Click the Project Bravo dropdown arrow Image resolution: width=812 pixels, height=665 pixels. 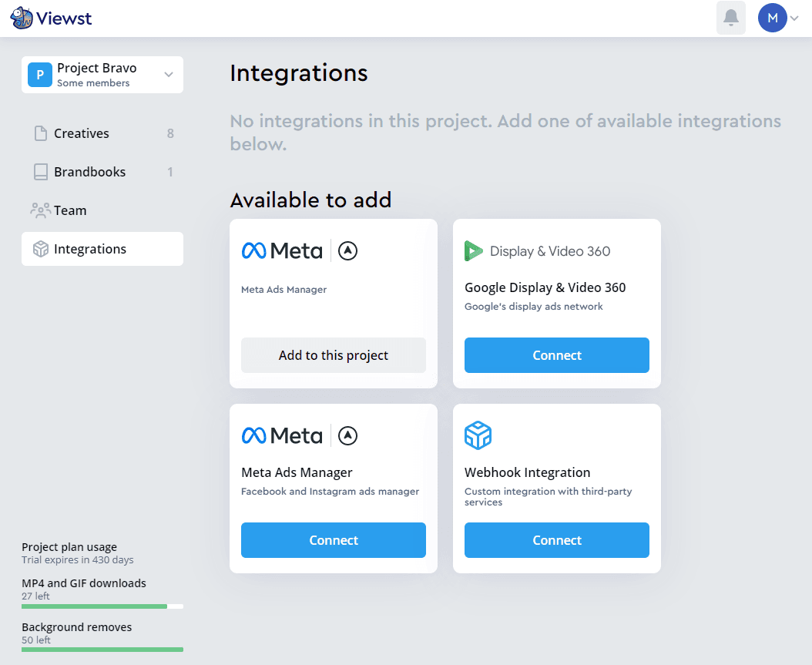(168, 75)
